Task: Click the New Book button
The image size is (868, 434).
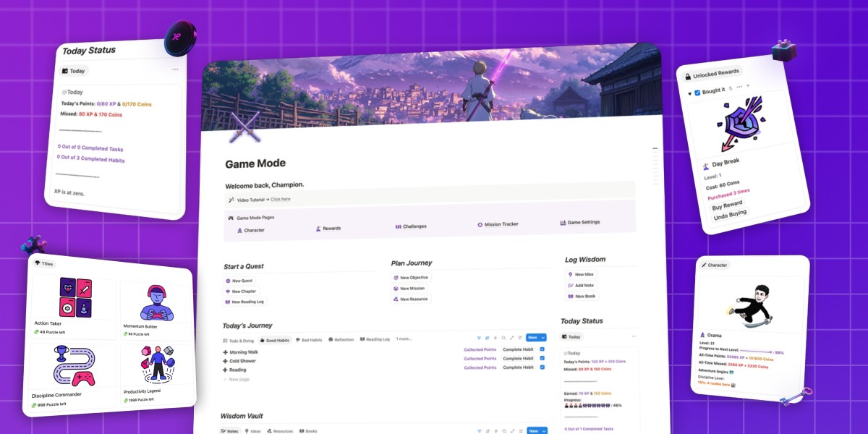Action: click(x=582, y=296)
